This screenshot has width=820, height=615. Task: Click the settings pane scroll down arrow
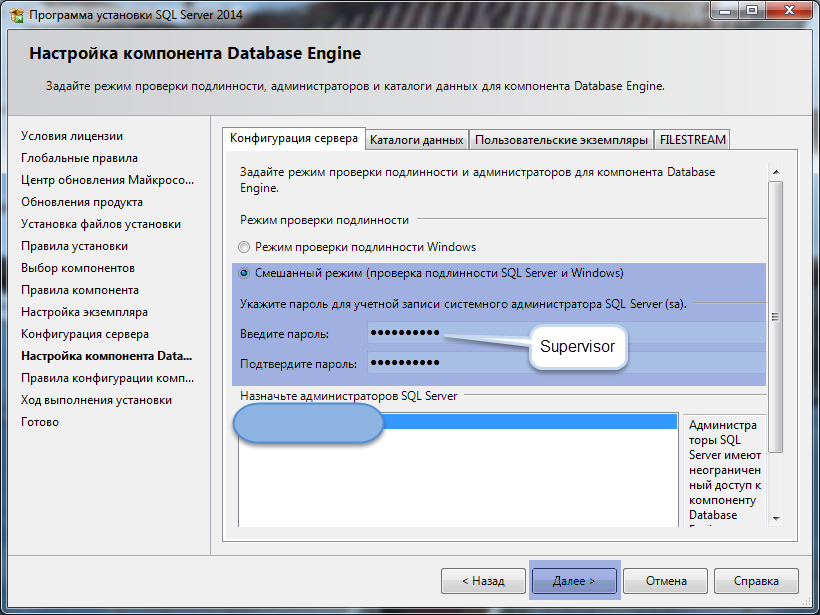point(776,519)
